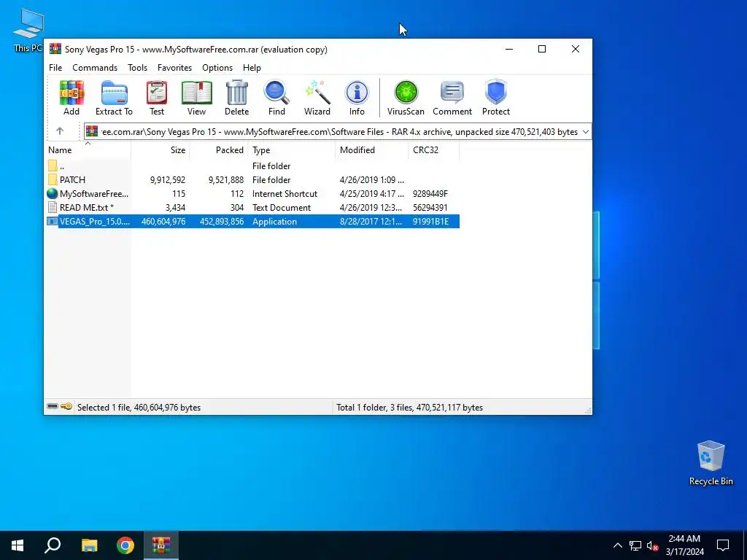The height and width of the screenshot is (560, 747).
Task: Open Windows Start button
Action: pos(18,545)
